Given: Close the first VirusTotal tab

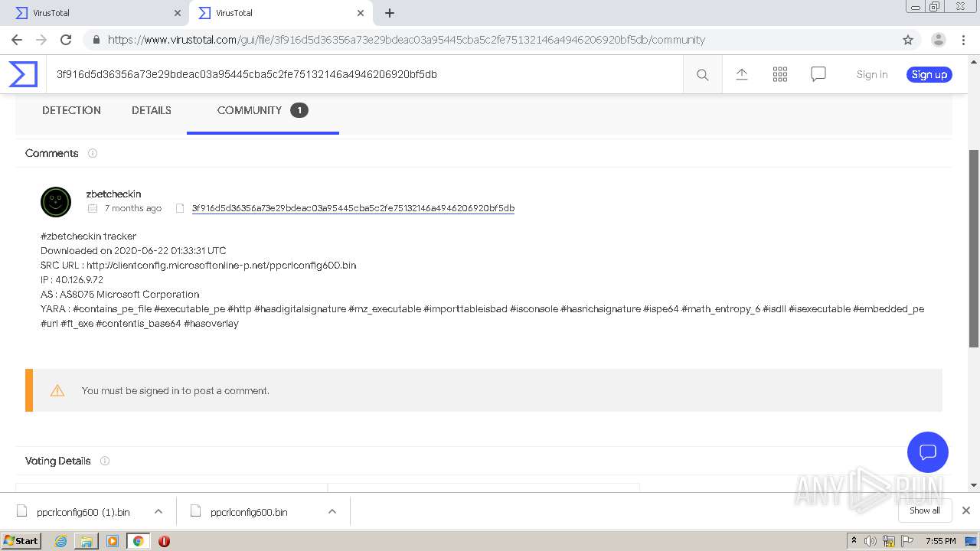Looking at the screenshot, I should tap(177, 13).
